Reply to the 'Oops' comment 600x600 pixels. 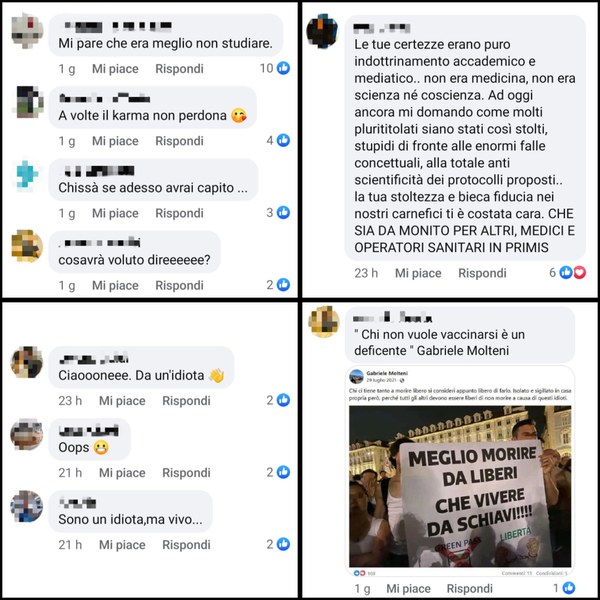(186, 473)
